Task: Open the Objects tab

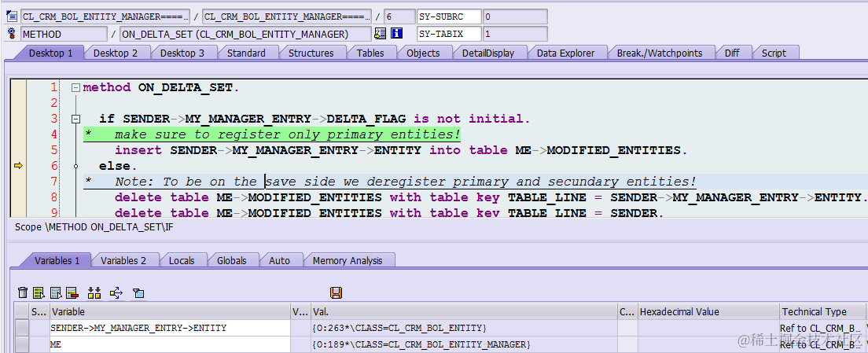Action: tap(423, 53)
